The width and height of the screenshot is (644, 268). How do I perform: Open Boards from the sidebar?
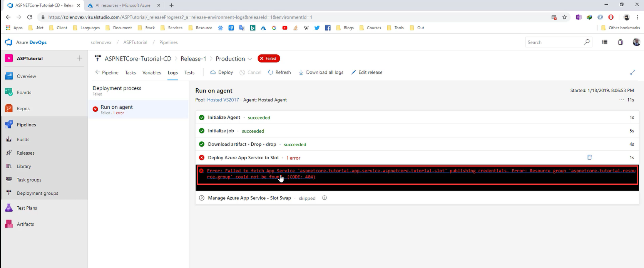pyautogui.click(x=24, y=93)
